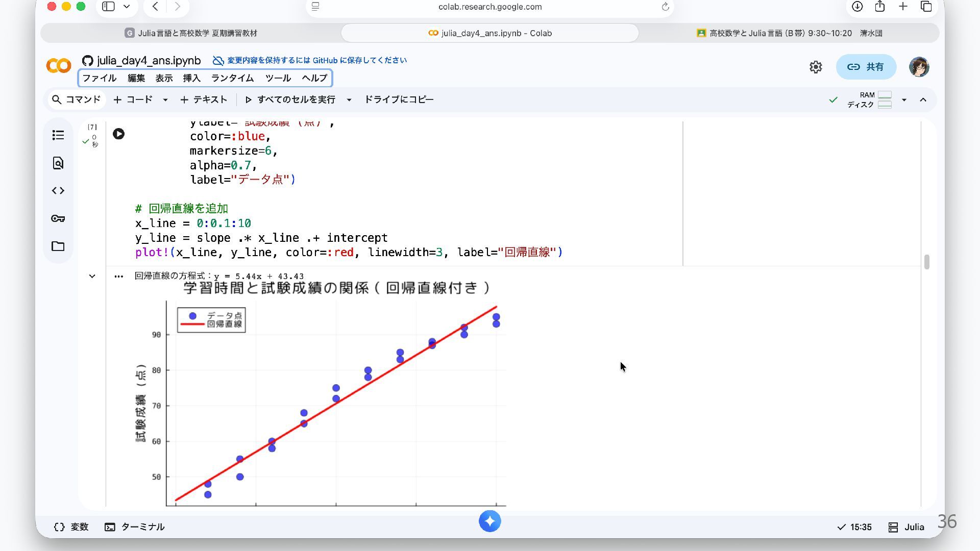The width and height of the screenshot is (980, 551).
Task: Switch to Julia言語と高校数学 browser tab
Action: click(191, 33)
